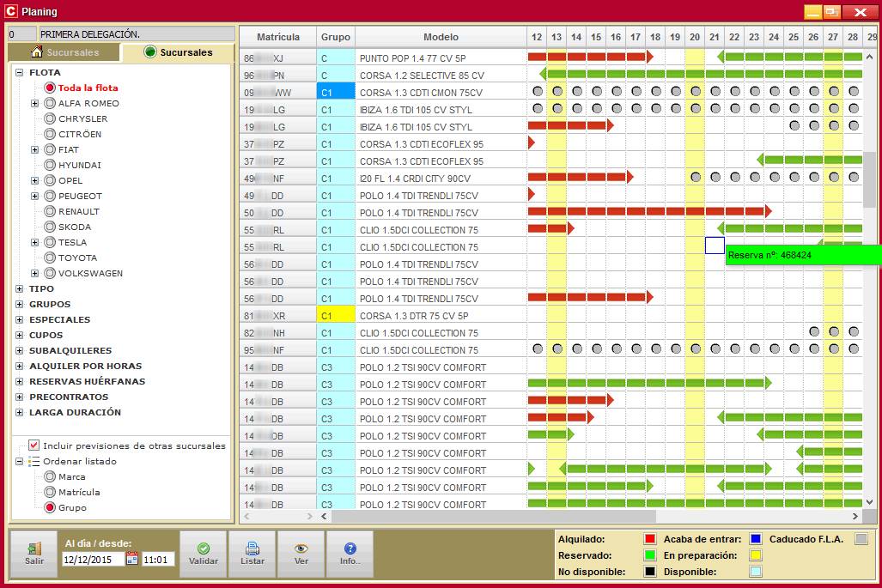The width and height of the screenshot is (882, 588).
Task: Click the time field showing 11:01
Action: click(157, 559)
